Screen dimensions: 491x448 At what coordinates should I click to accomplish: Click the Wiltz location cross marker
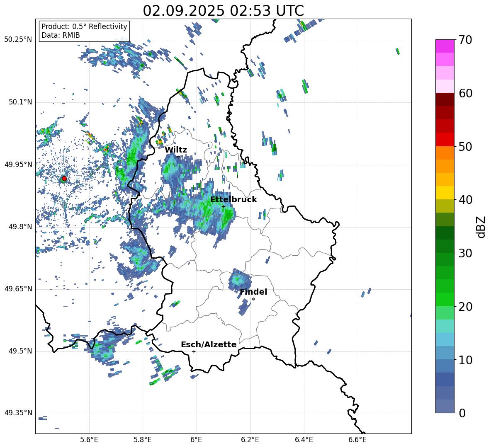(x=178, y=157)
